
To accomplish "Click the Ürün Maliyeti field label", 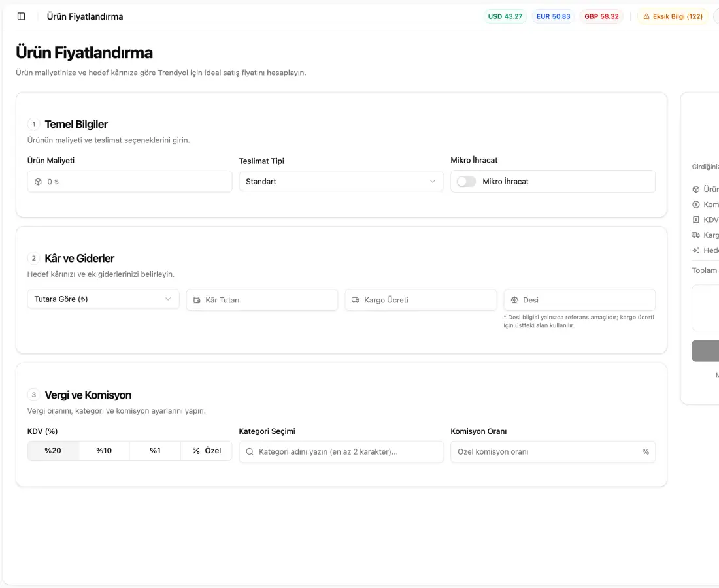I will [51, 161].
